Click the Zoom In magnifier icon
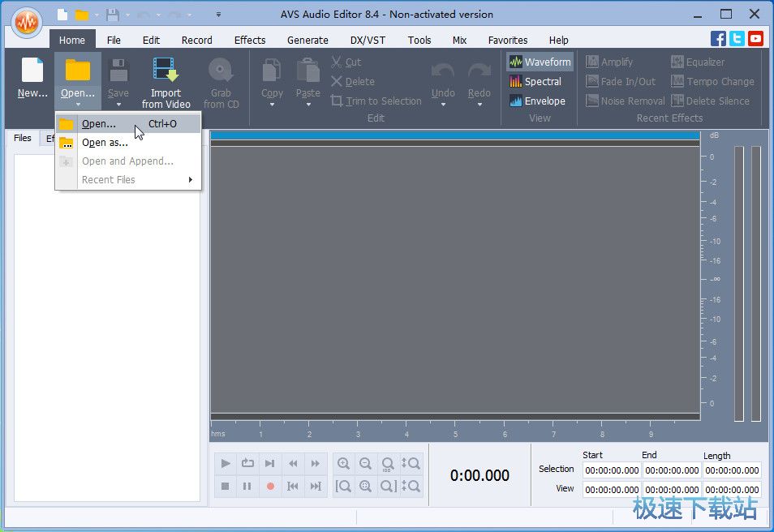This screenshot has width=774, height=532. 343,464
